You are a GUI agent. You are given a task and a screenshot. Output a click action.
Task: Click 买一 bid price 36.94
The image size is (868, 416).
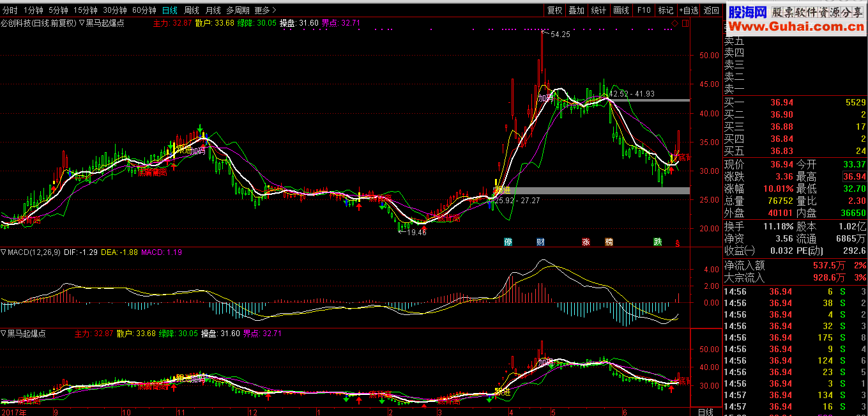[x=782, y=102]
